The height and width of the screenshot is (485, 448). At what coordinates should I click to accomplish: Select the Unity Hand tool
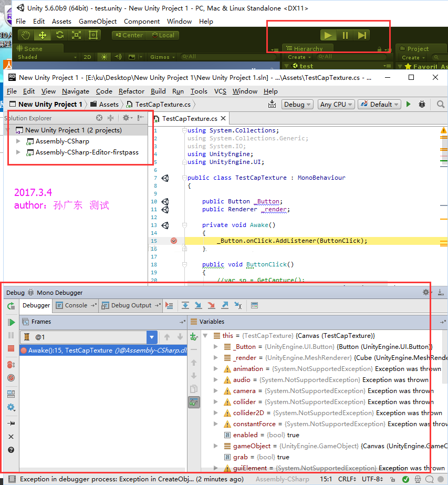26,35
